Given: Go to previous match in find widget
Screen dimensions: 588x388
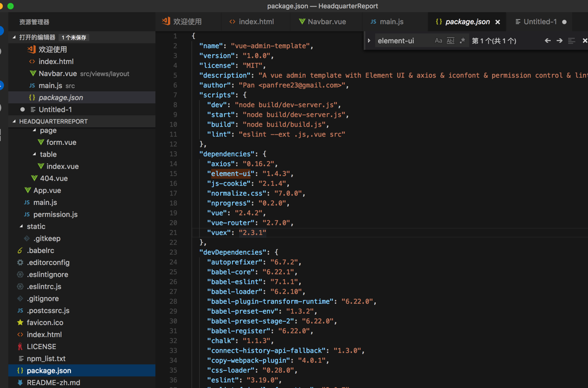Looking at the screenshot, I should pyautogui.click(x=548, y=41).
